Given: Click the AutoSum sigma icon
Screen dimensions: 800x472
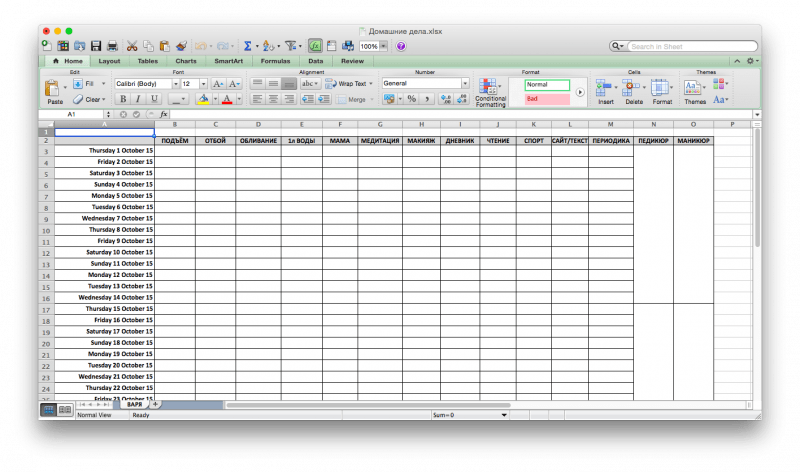Looking at the screenshot, I should point(247,46).
